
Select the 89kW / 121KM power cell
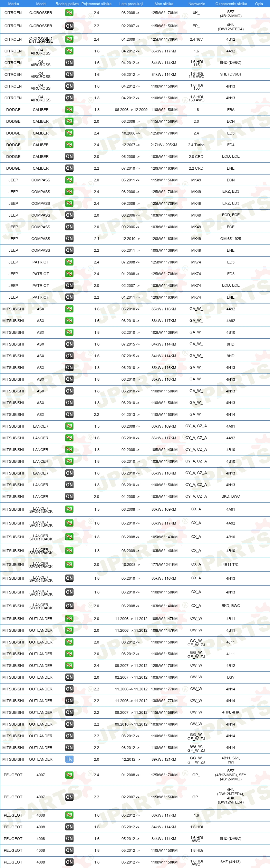164,759
